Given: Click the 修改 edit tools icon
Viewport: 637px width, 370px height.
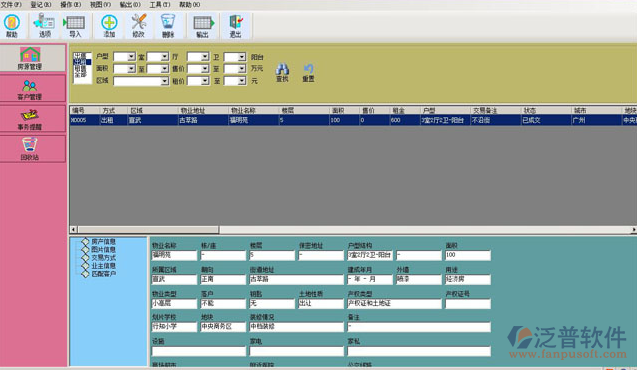Looking at the screenshot, I should (139, 26).
